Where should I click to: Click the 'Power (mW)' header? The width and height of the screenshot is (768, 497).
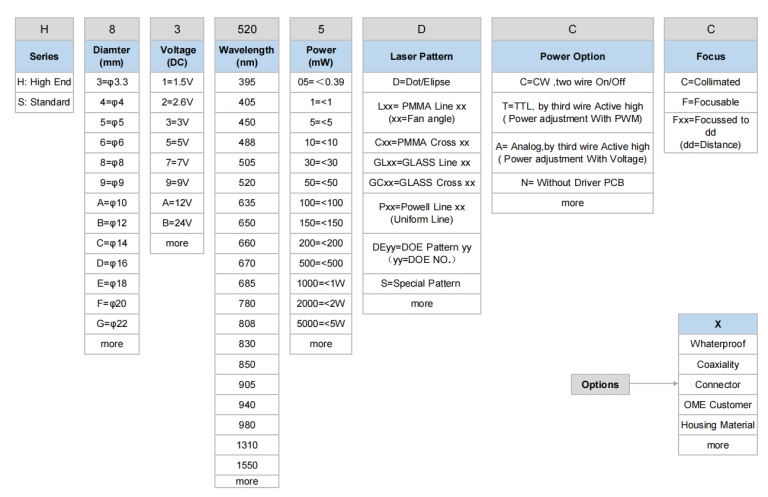pos(321,57)
